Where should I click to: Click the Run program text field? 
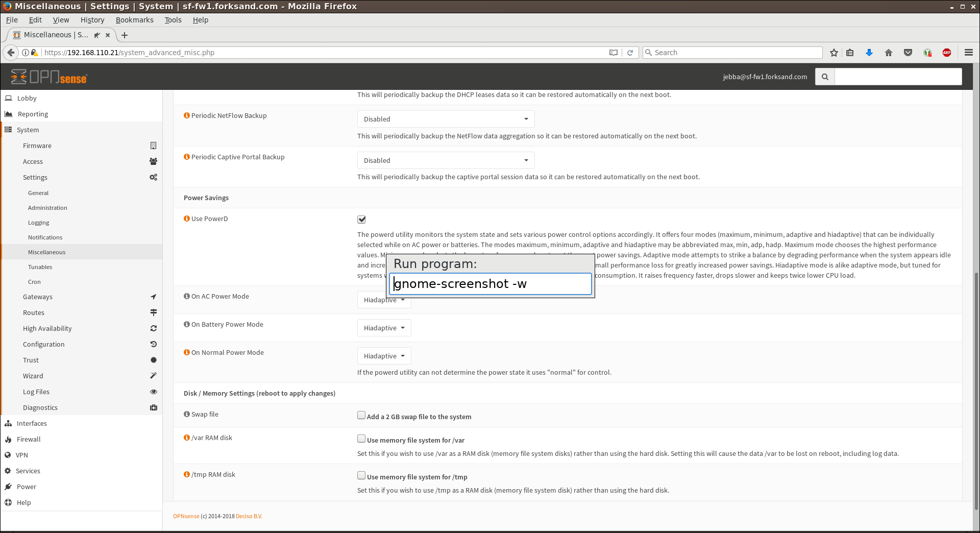coord(490,284)
